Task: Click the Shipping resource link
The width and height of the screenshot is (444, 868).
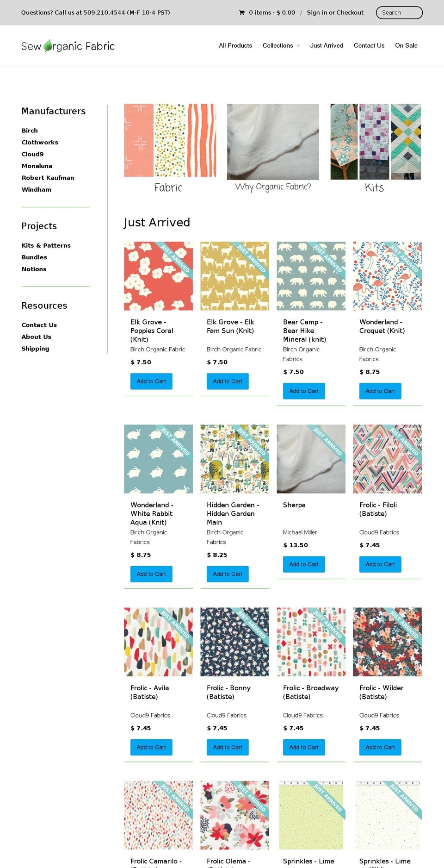Action: click(x=36, y=349)
